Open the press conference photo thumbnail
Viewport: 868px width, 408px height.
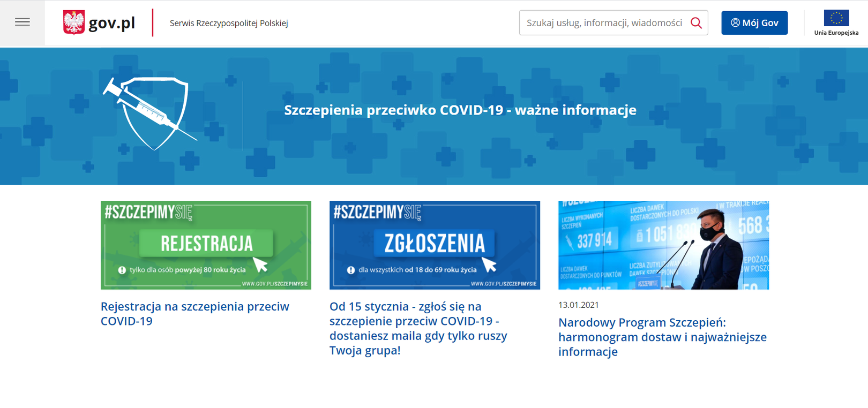point(663,245)
